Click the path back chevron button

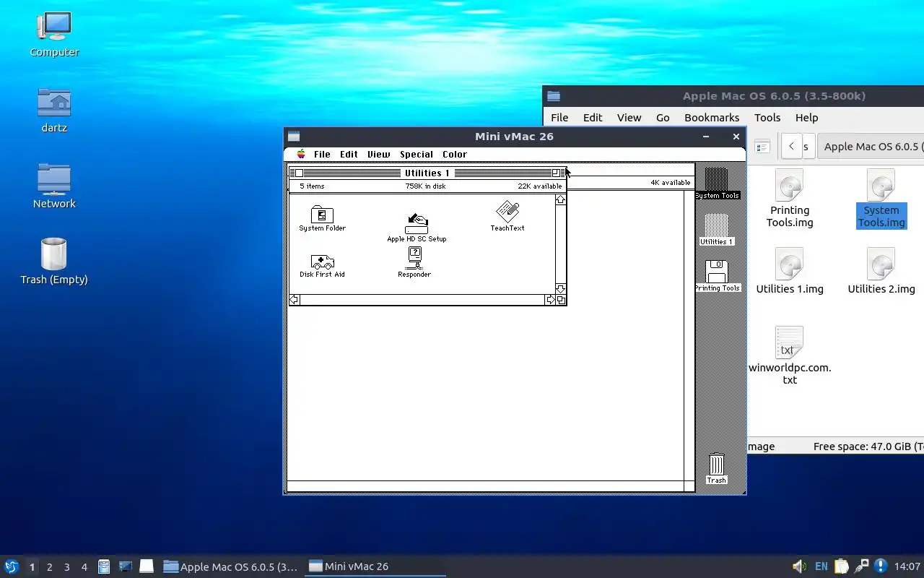click(x=791, y=146)
